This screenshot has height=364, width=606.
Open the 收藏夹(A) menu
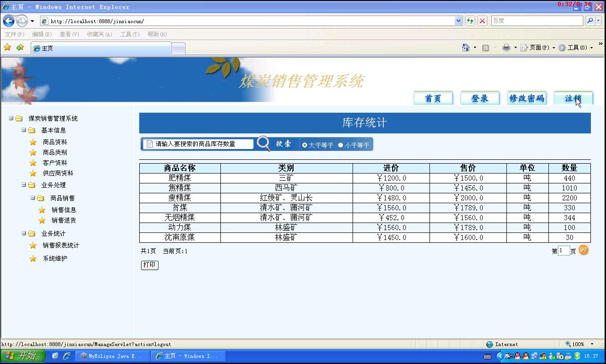(100, 34)
